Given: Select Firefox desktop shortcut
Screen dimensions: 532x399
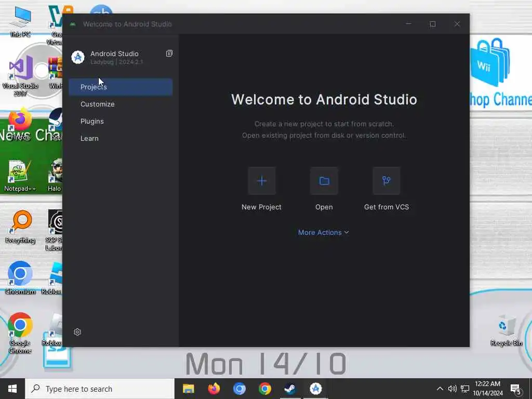Looking at the screenshot, I should (20, 124).
